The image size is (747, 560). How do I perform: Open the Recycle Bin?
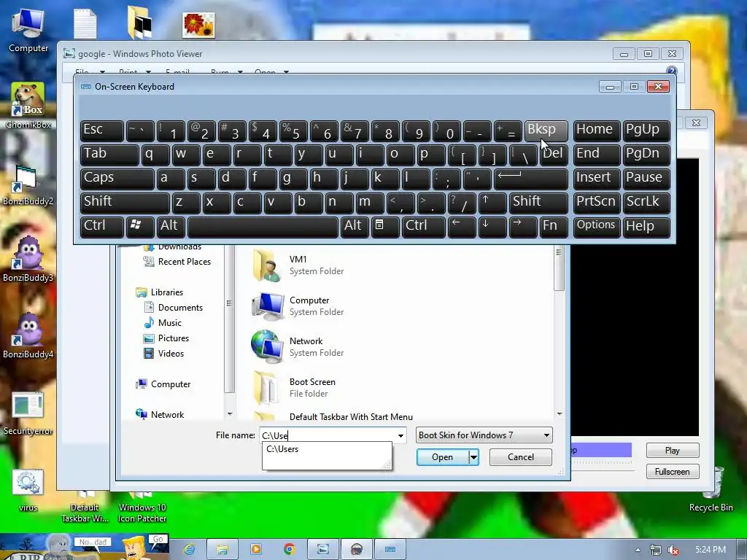tap(711, 491)
